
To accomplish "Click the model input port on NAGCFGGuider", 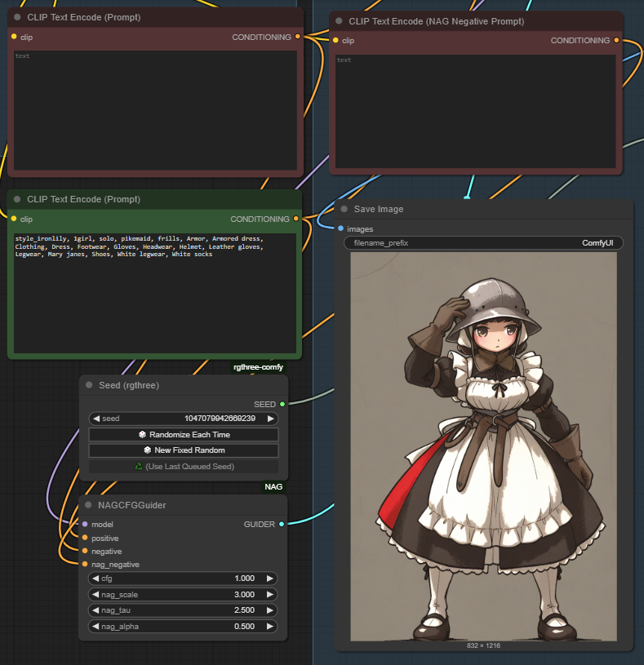I will click(85, 524).
